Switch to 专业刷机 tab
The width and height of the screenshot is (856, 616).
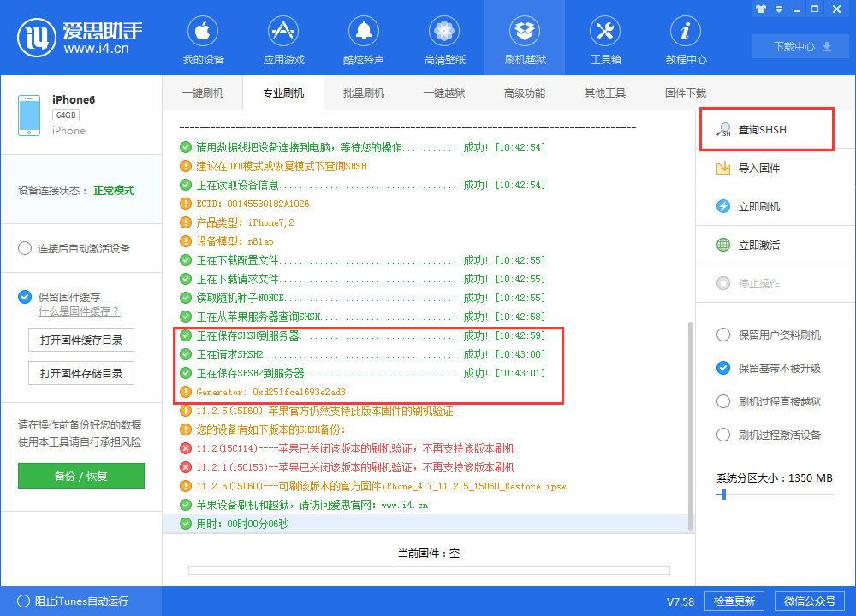pyautogui.click(x=283, y=92)
